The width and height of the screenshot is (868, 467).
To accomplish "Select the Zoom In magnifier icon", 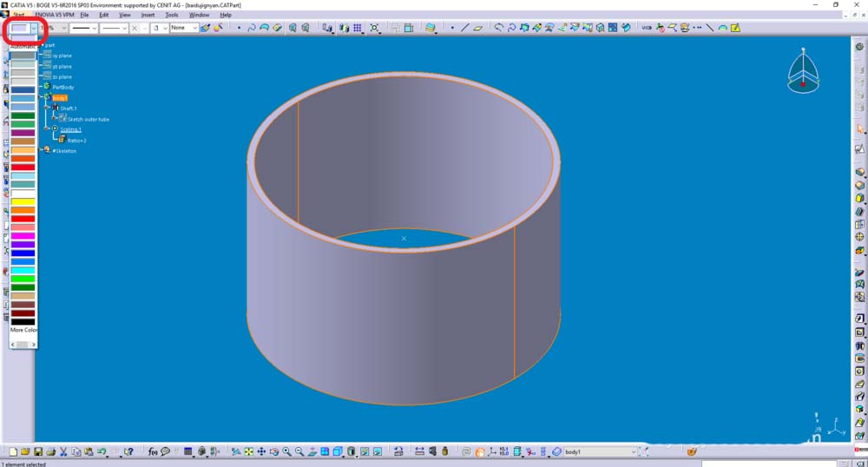I will click(x=286, y=452).
